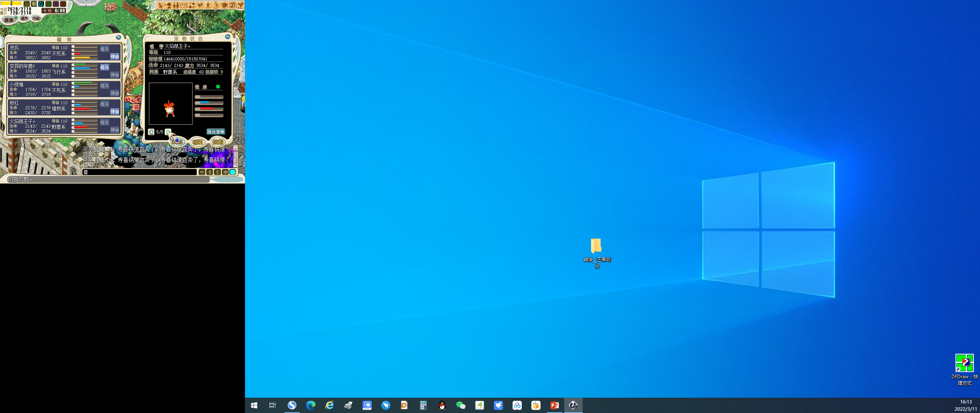Open the two-people team icon
The width and height of the screenshot is (980, 413).
176,5
